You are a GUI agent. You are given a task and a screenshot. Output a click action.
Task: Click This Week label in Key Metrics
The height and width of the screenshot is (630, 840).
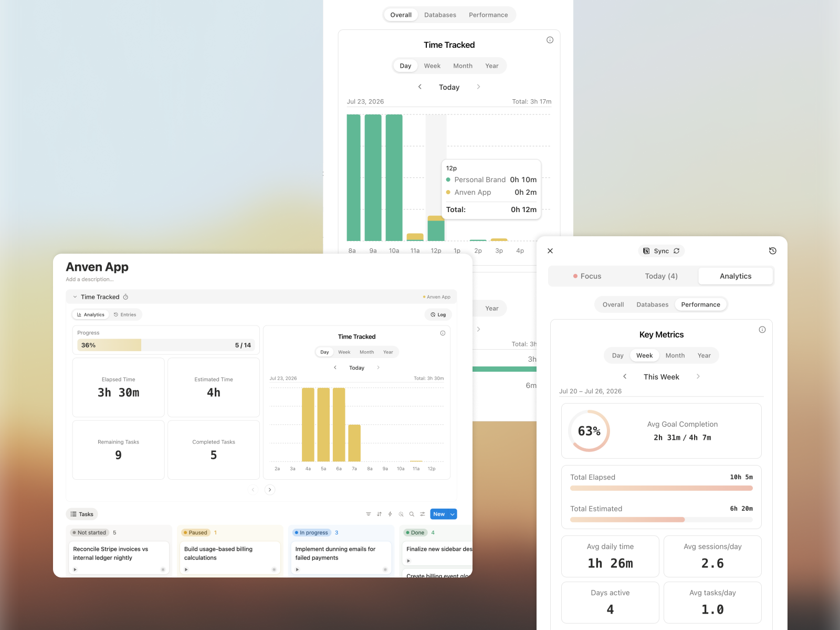coord(661,377)
